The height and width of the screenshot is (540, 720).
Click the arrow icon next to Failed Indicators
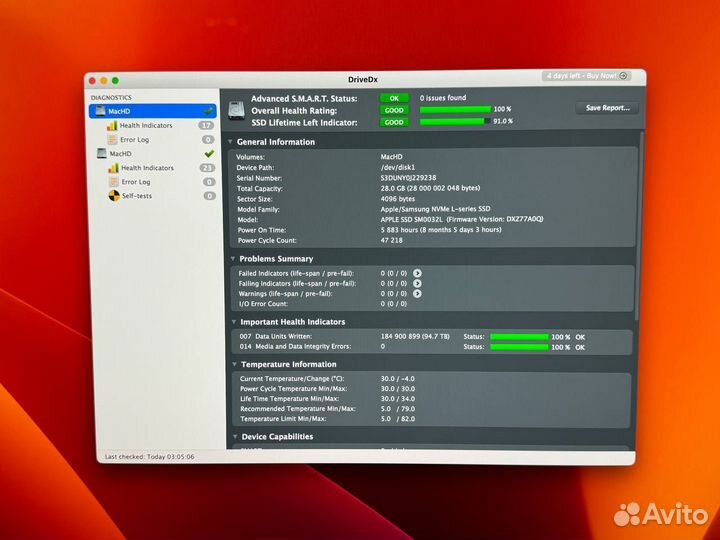coord(417,272)
